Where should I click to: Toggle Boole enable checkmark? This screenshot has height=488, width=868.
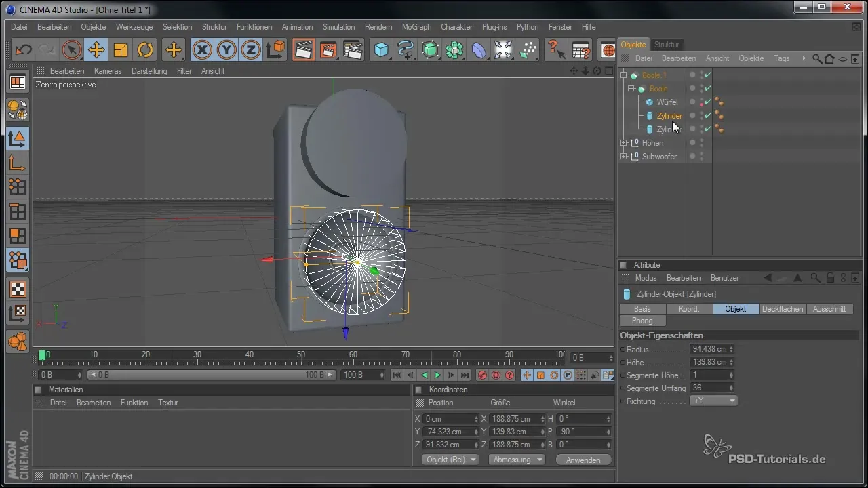point(708,89)
